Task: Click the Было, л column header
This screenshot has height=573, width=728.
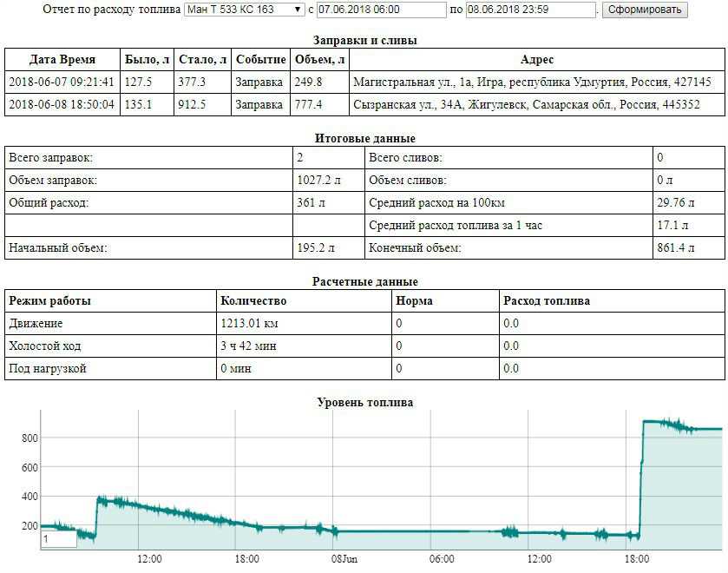Action: point(147,60)
